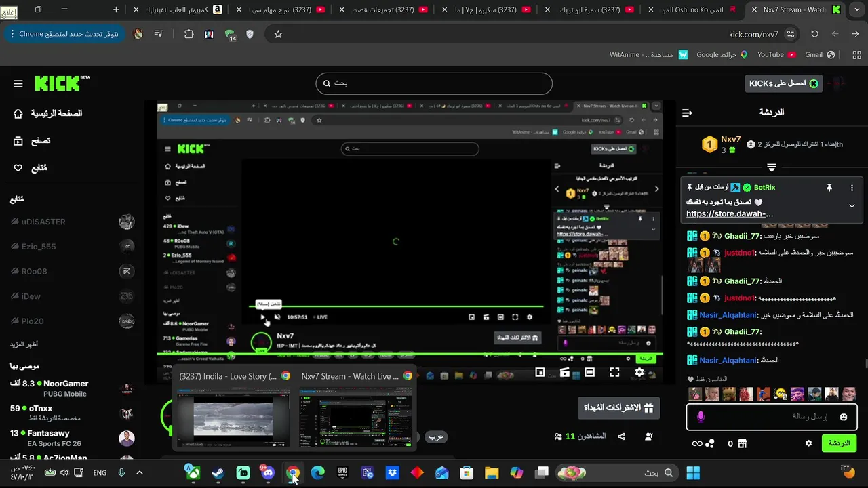This screenshot has height=488, width=868.
Task: Open oTnxx recommended channel
Action: click(x=73, y=413)
